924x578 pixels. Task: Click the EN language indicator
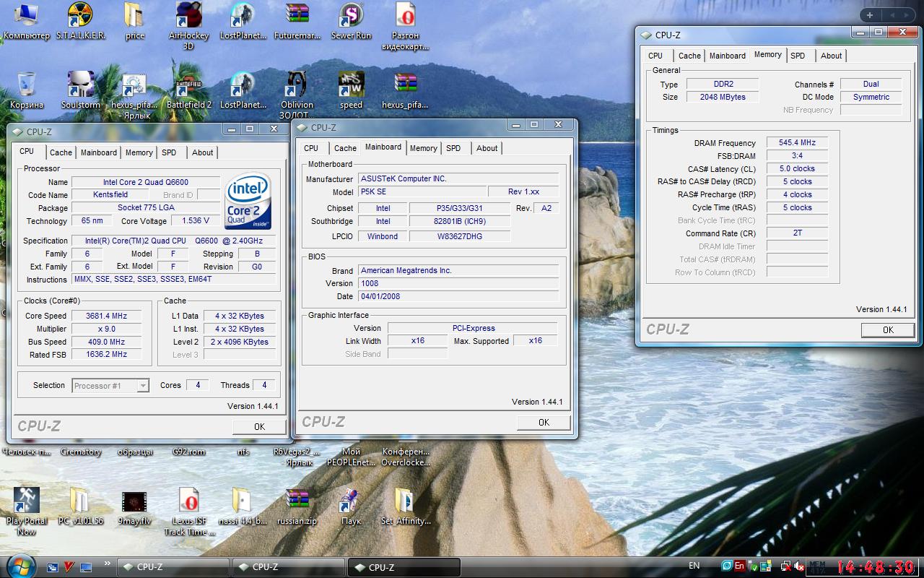694,566
